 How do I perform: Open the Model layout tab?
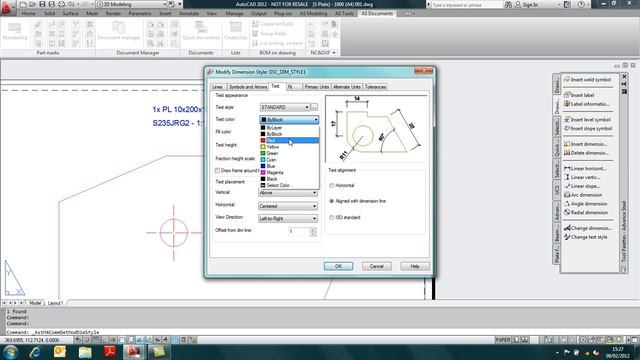coord(35,303)
